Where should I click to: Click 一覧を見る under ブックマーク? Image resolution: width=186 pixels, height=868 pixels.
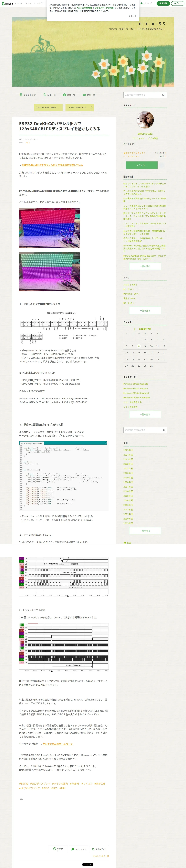tap(145, 414)
